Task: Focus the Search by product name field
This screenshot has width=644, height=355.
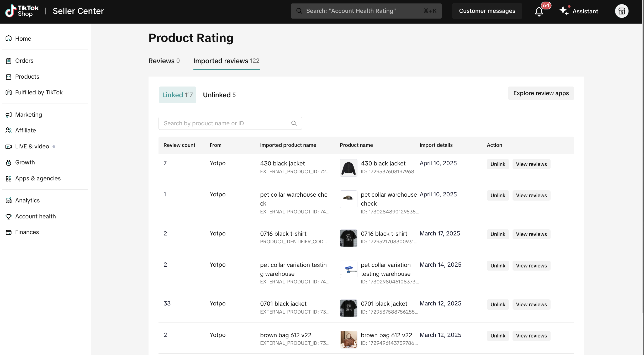Action: click(x=226, y=123)
